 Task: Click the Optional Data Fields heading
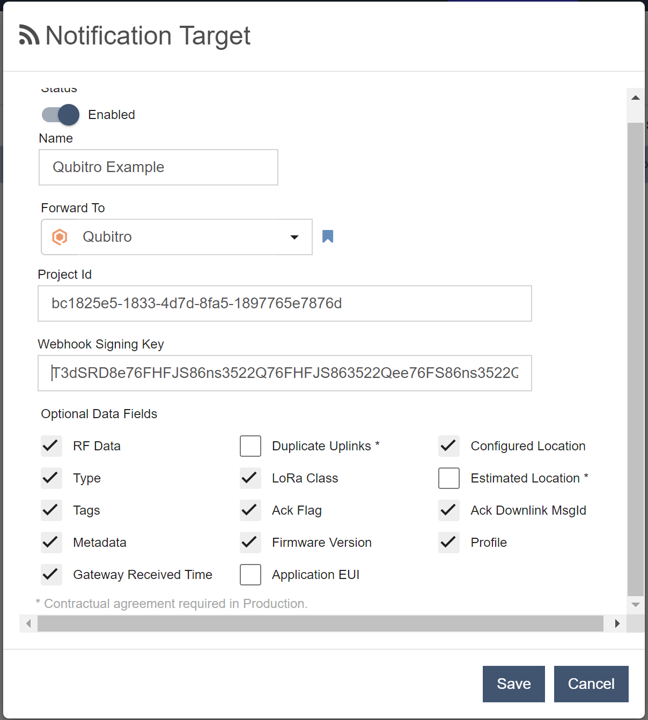pyautogui.click(x=99, y=414)
